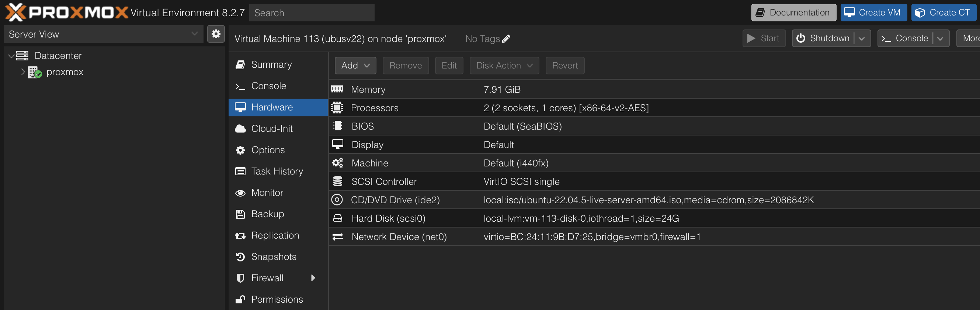The height and width of the screenshot is (310, 980).
Task: Click the edit tags pencil icon
Action: coord(506,39)
